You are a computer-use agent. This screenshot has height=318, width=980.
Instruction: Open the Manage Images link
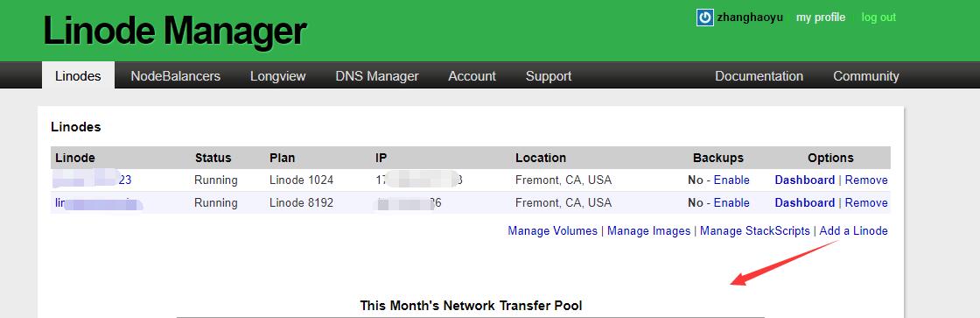pos(648,231)
